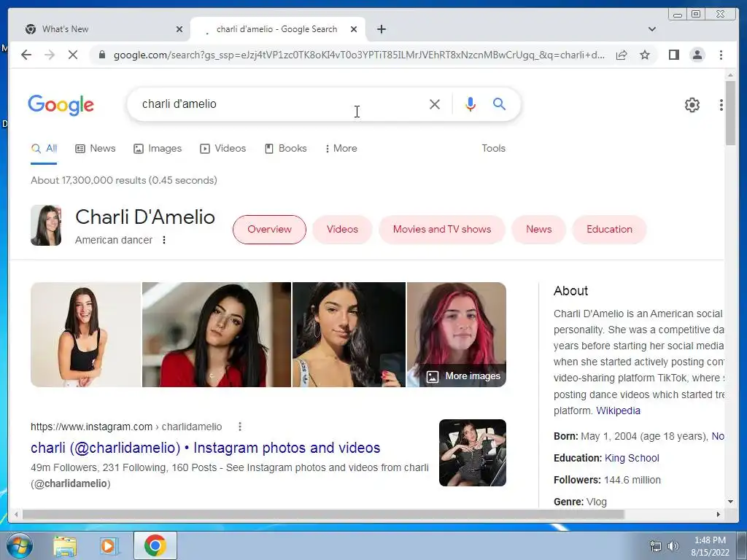Screen dimensions: 747x560
Task: Click the horizontal scrollbar thumb
Action: [x=323, y=514]
